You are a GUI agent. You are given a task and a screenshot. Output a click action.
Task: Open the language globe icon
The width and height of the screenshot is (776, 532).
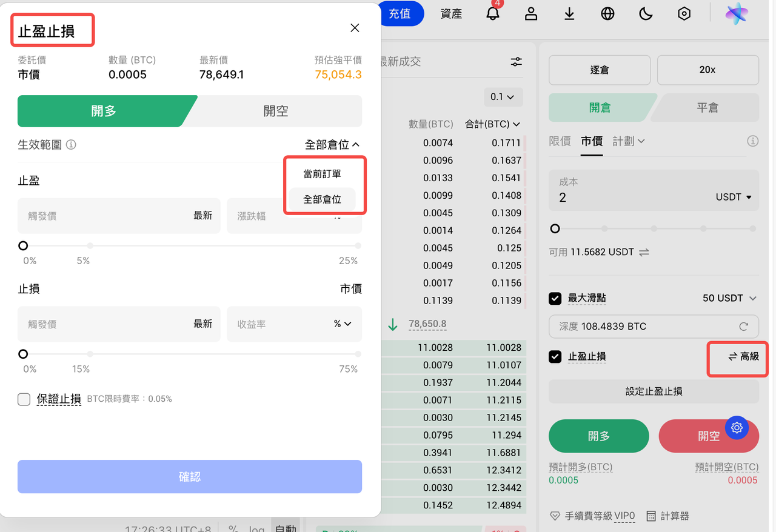click(607, 14)
